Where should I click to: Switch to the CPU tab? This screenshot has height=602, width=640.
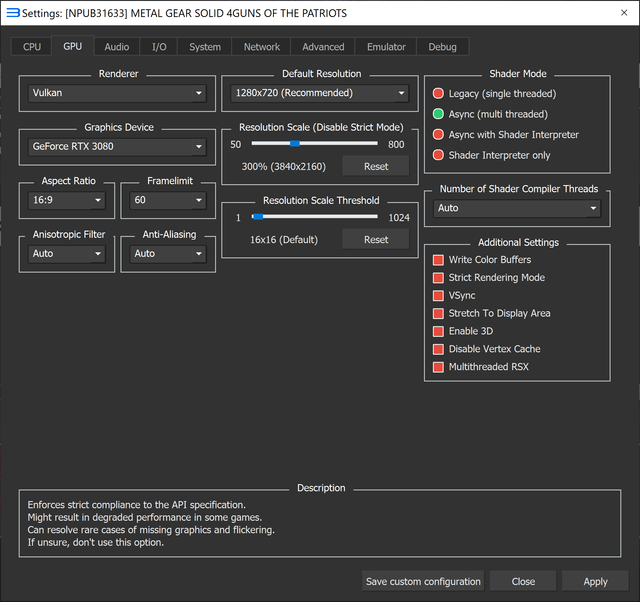[32, 47]
